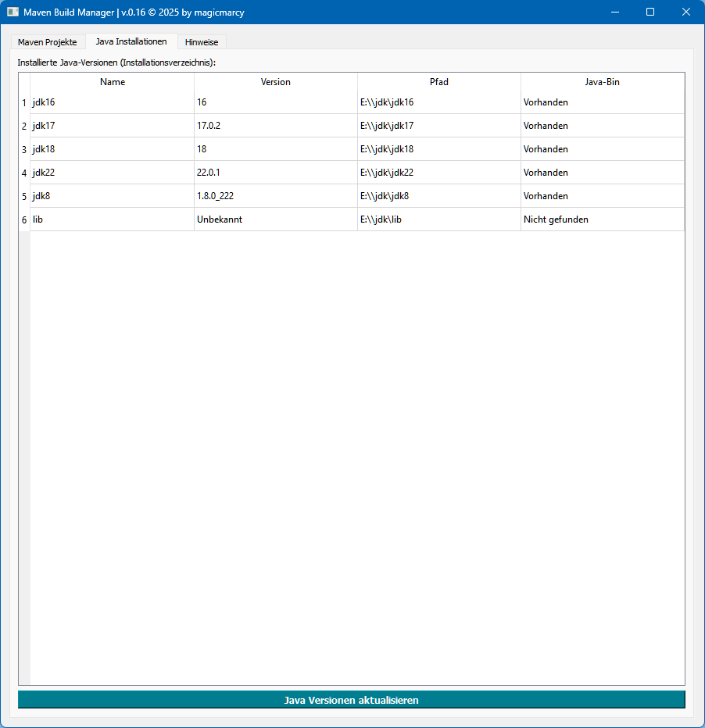This screenshot has width=705, height=728.
Task: Select path cell E:\\jdk\jdk8
Action: [439, 196]
